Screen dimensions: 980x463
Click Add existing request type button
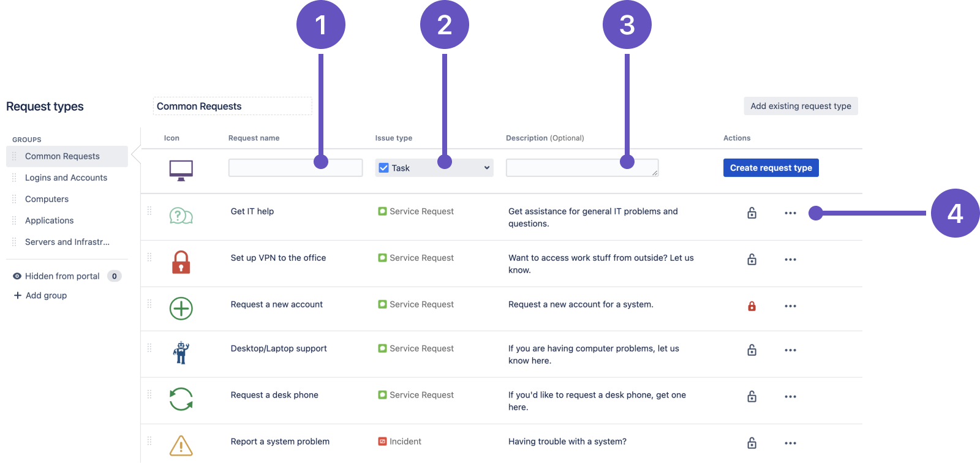coord(801,106)
